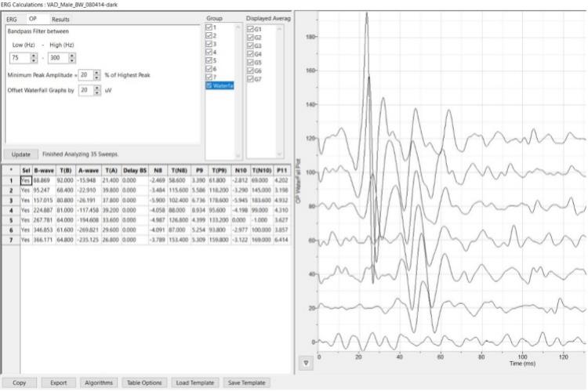Click the Export button
This screenshot has width=588, height=391.
[x=59, y=382]
